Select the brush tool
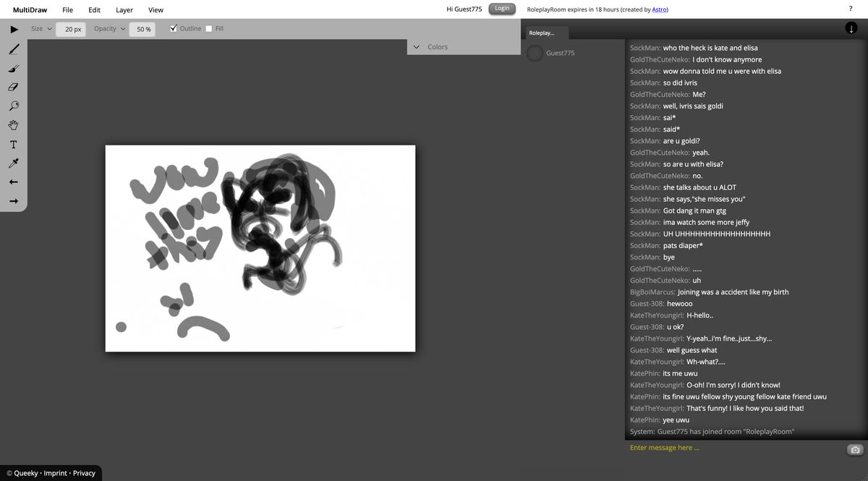The width and height of the screenshot is (868, 481). pyautogui.click(x=12, y=68)
